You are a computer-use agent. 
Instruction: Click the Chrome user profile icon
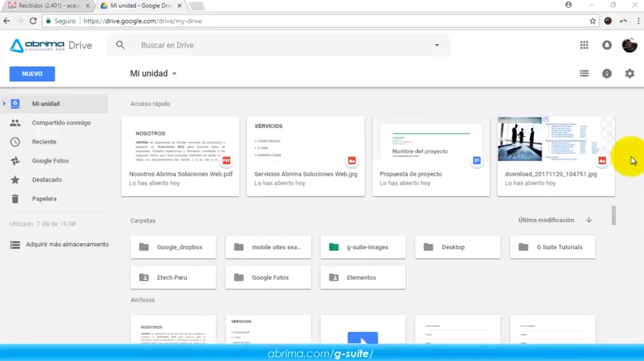568,5
